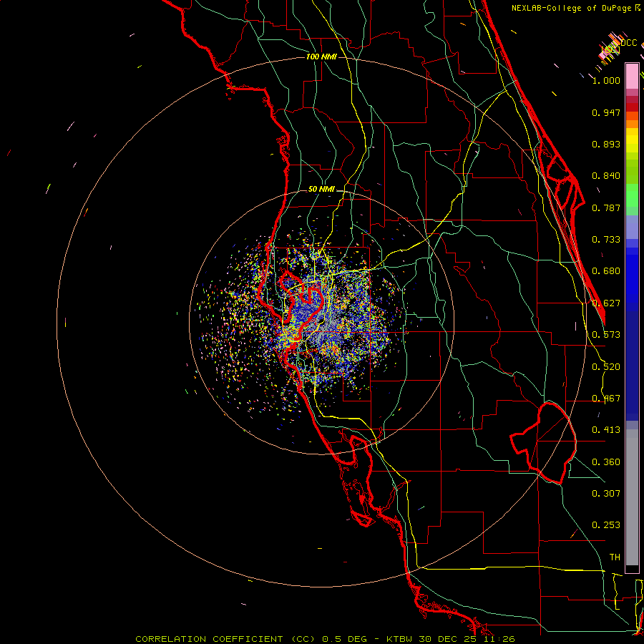
Task: Click the 0.893 scale label
Action: click(606, 144)
